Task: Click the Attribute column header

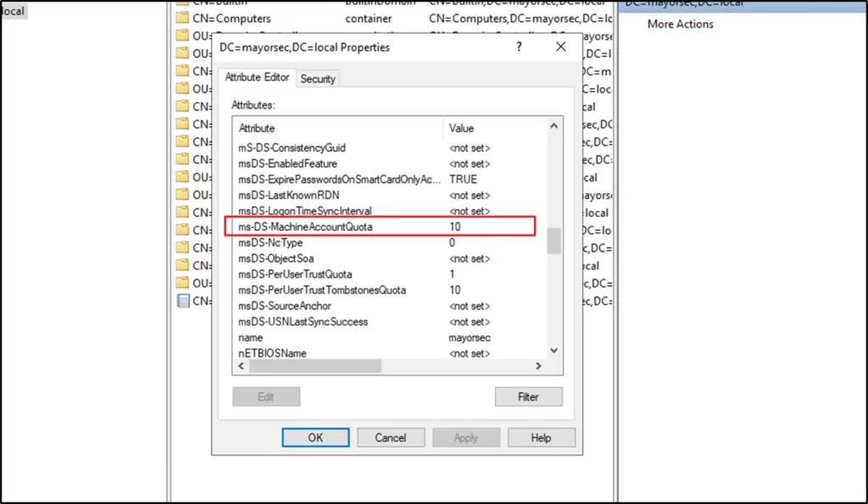Action: 257,128
